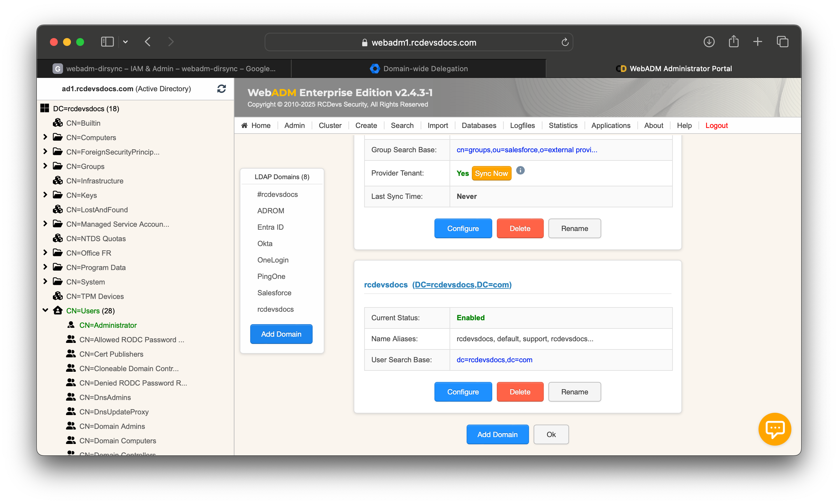Open the orange chat support bubble

click(774, 429)
